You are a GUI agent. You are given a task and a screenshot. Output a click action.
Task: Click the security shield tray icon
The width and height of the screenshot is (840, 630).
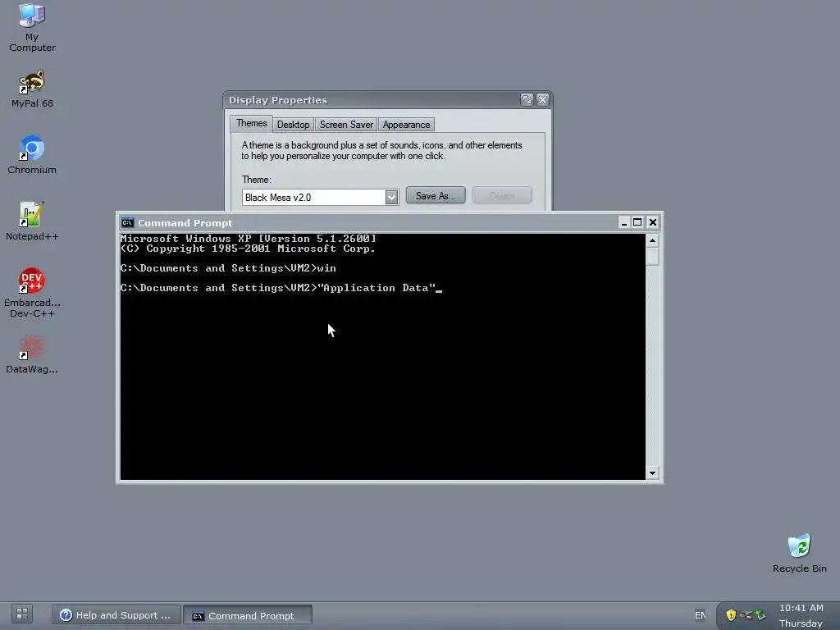point(731,615)
